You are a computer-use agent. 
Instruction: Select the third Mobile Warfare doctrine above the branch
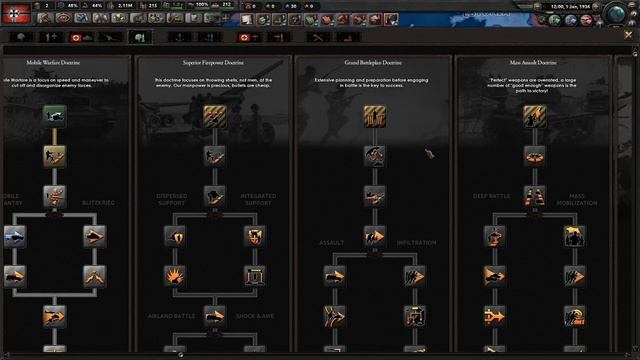(54, 196)
